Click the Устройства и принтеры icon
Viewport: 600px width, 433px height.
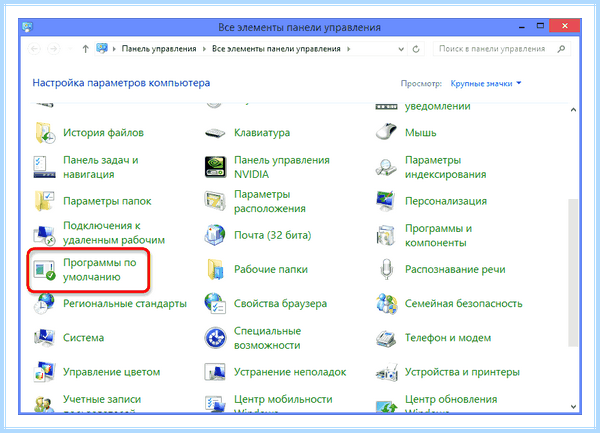pos(386,372)
